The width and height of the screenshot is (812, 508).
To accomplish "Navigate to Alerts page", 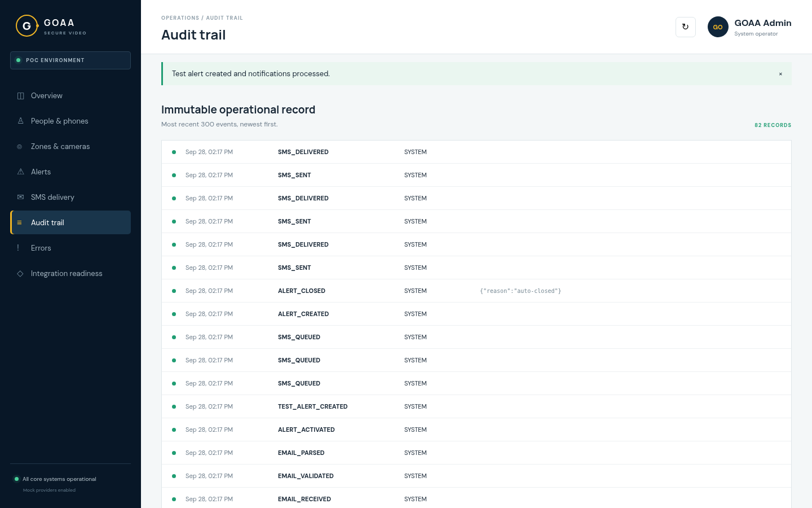I will click(70, 172).
